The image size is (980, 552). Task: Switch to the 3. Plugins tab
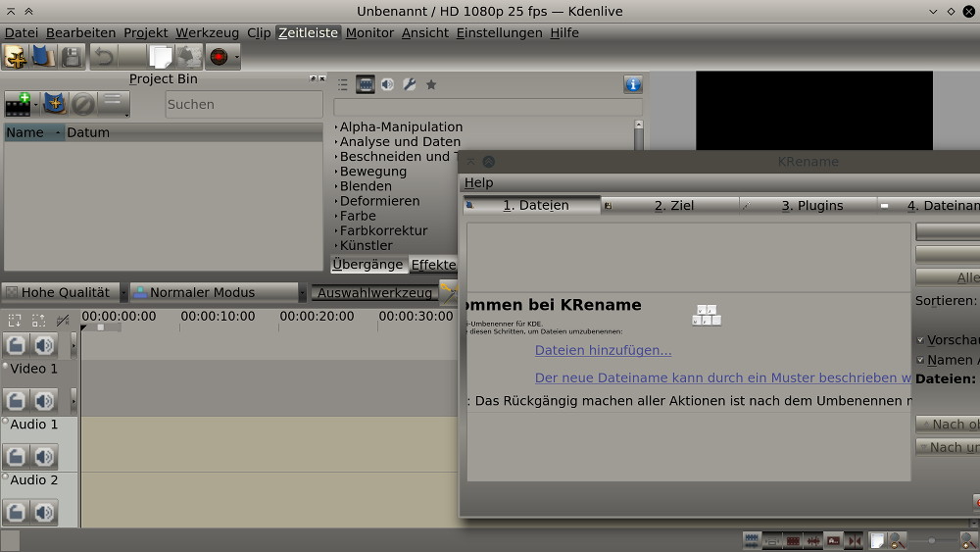point(808,206)
